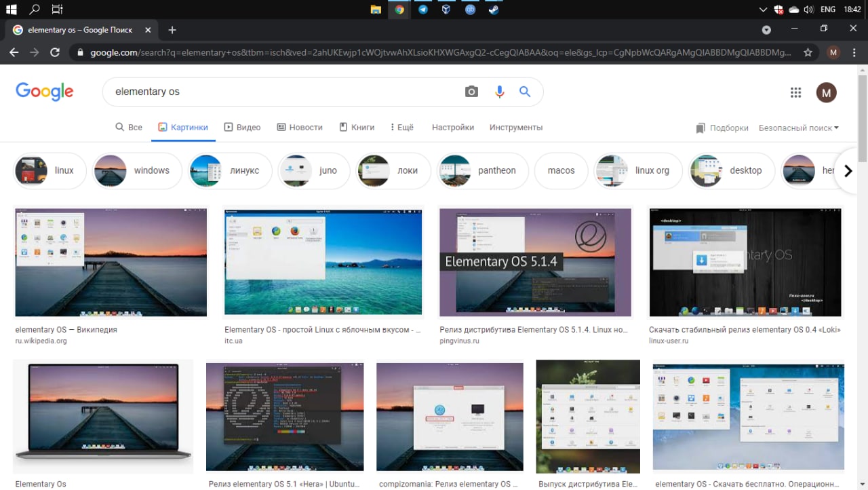
Task: Show more suggestion chips with the right arrow
Action: [x=848, y=171]
